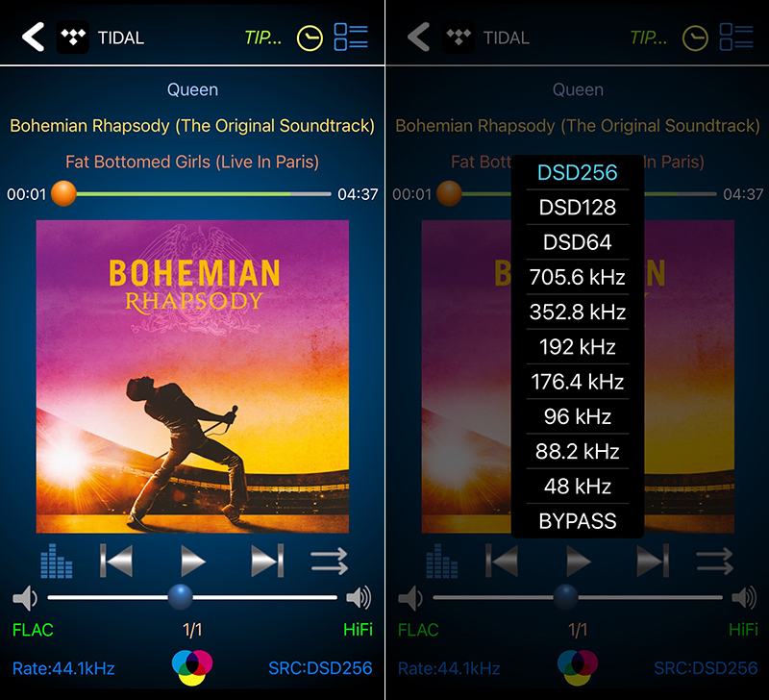Tap dimmed play mode arrows, right screen
This screenshot has height=700, width=769.
715,562
